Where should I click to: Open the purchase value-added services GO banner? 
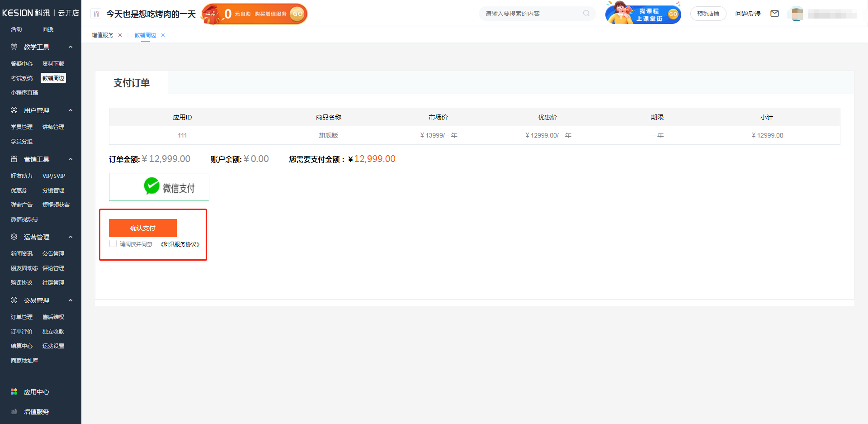(255, 14)
